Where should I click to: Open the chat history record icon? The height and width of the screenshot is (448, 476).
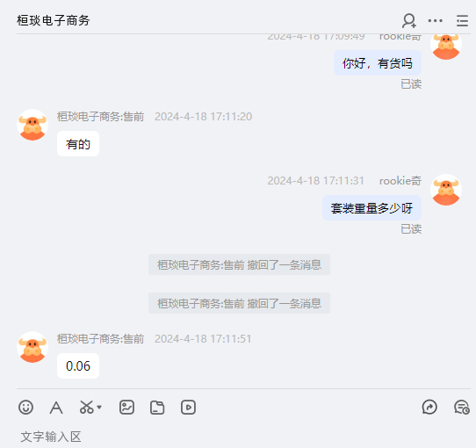tap(462, 408)
